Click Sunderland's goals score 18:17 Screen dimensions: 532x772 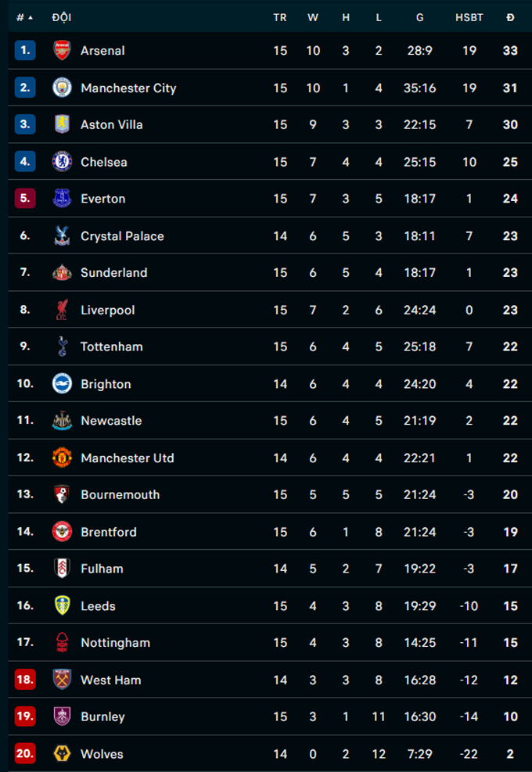coord(420,273)
